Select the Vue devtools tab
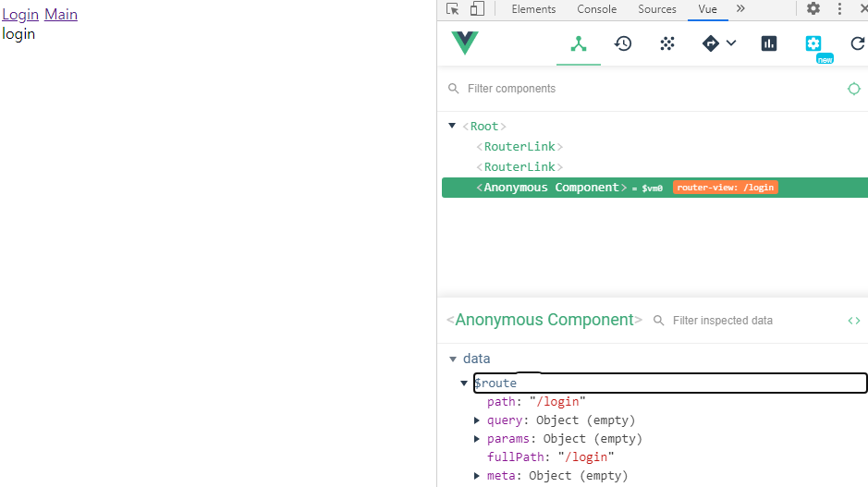 (707, 9)
